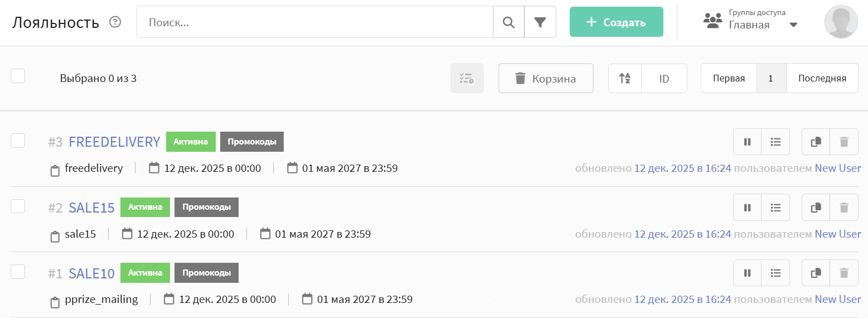Open the ID sort field selector

[x=664, y=78]
